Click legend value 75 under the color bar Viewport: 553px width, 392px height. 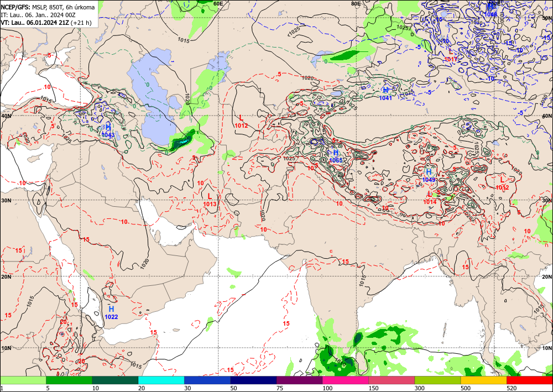pyautogui.click(x=280, y=388)
